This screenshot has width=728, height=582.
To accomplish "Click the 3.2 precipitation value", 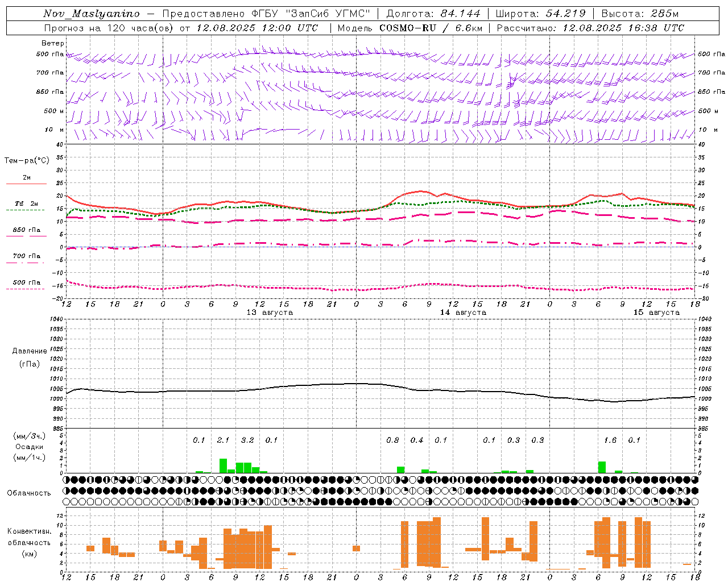I will click(x=247, y=440).
